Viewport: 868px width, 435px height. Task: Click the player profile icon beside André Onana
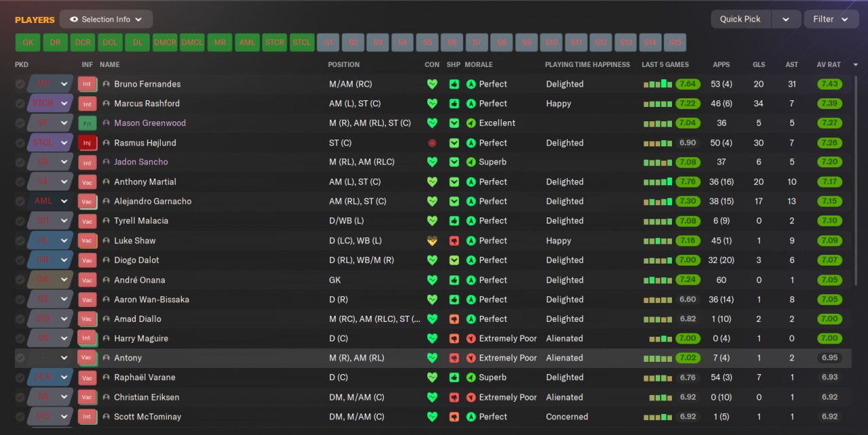click(106, 280)
